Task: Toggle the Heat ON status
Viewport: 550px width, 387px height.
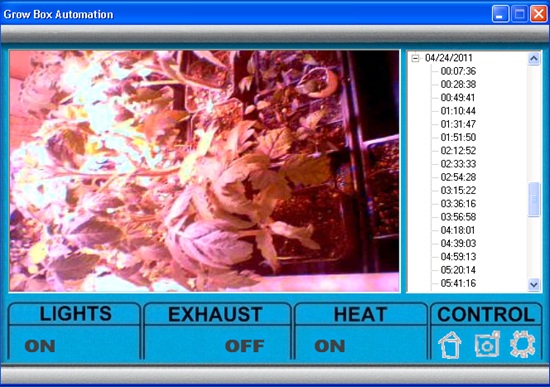Action: [x=330, y=346]
